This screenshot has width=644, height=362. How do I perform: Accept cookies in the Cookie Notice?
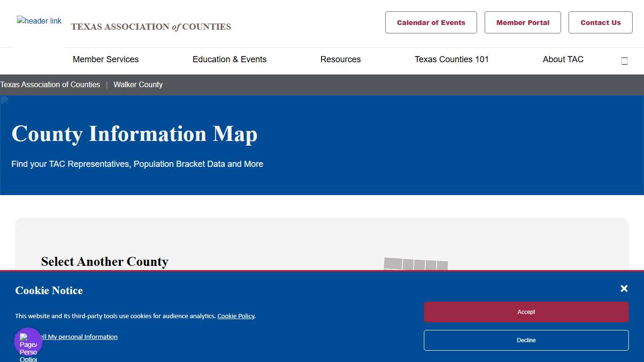526,312
